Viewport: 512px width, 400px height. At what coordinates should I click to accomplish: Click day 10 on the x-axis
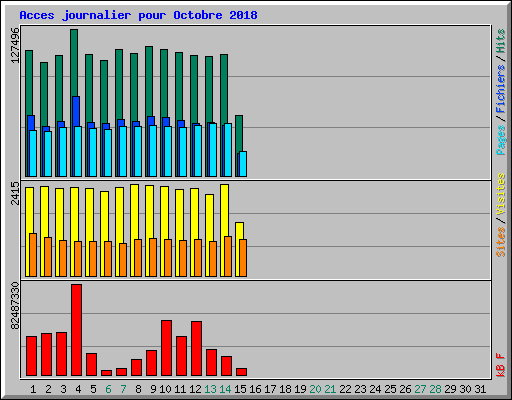165,389
